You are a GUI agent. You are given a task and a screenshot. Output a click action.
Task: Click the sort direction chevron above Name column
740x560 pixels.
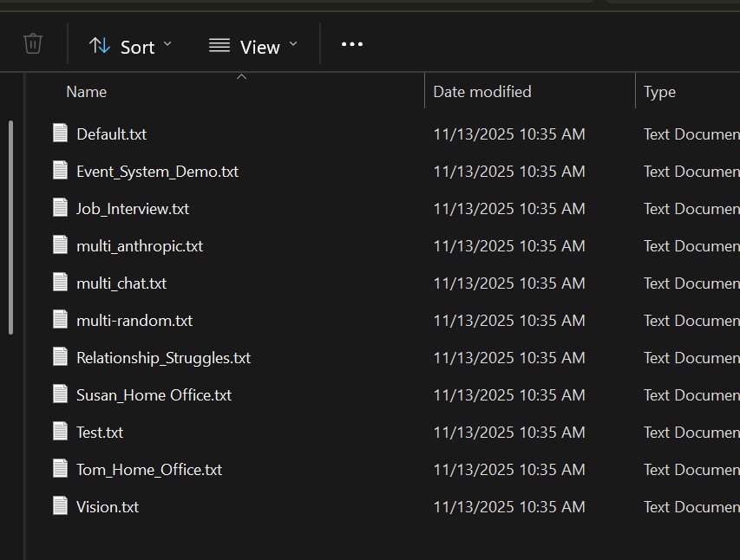[241, 76]
